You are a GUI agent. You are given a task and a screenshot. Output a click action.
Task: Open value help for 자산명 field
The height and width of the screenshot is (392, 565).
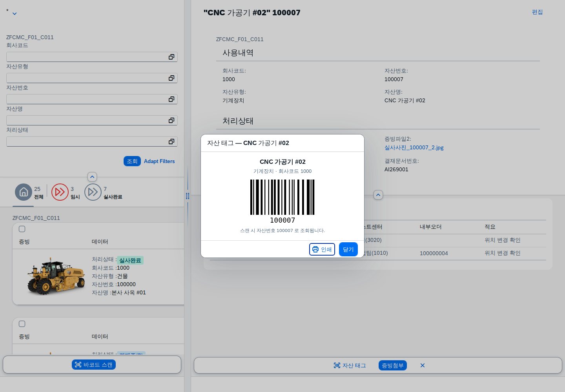(171, 120)
